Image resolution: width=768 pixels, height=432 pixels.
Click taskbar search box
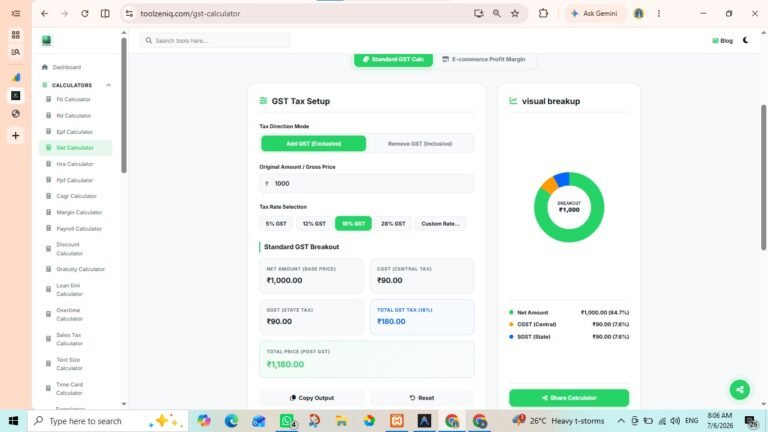(x=108, y=421)
